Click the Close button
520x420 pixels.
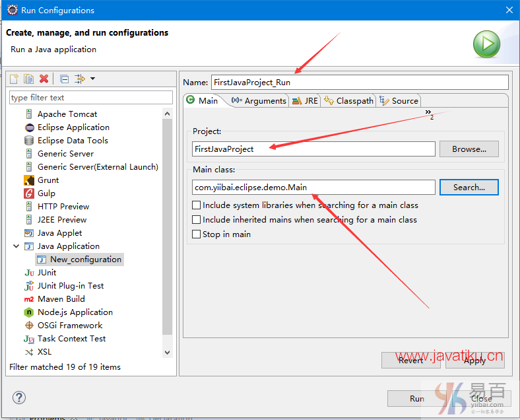coord(482,398)
